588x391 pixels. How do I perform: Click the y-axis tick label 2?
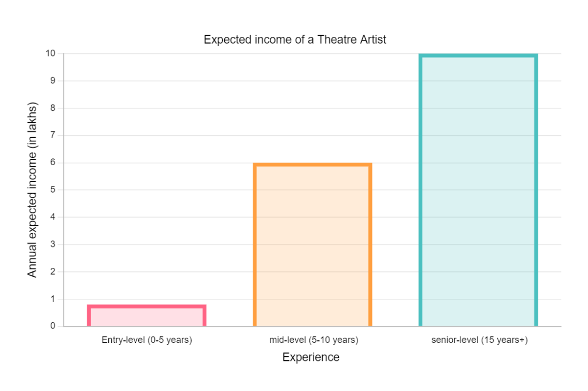(53, 271)
